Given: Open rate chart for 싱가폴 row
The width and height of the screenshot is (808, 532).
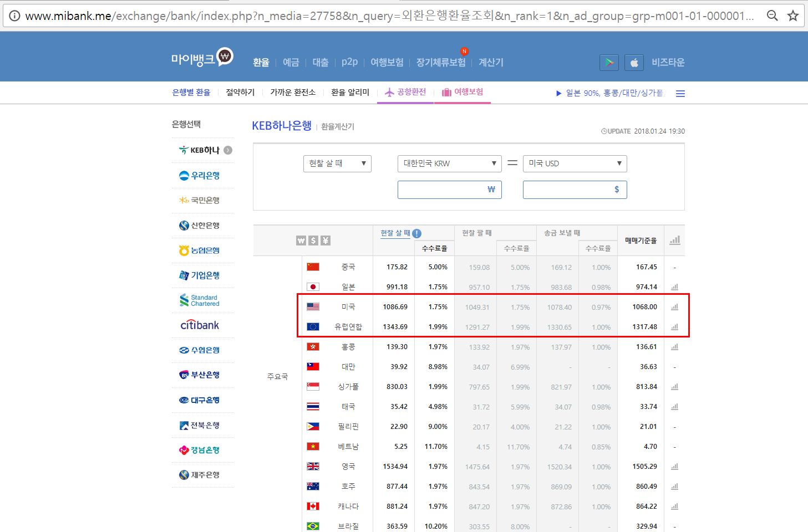Looking at the screenshot, I should (x=675, y=387).
